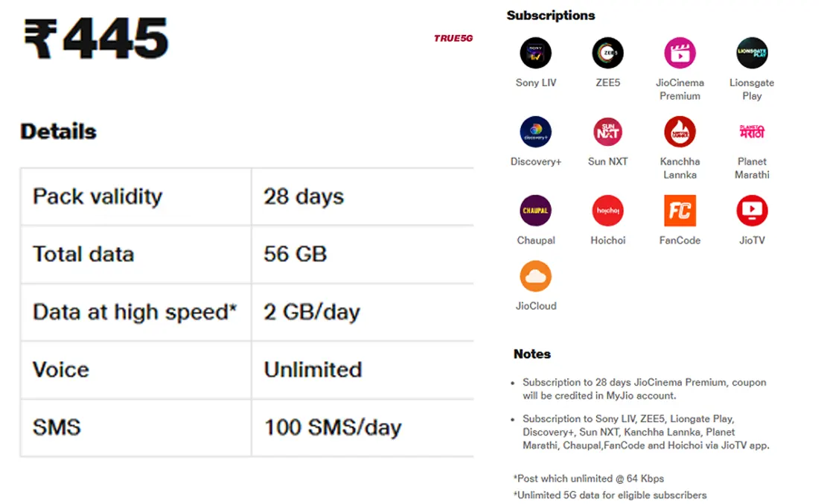
Task: Select the FanCode icon
Action: coord(680,210)
